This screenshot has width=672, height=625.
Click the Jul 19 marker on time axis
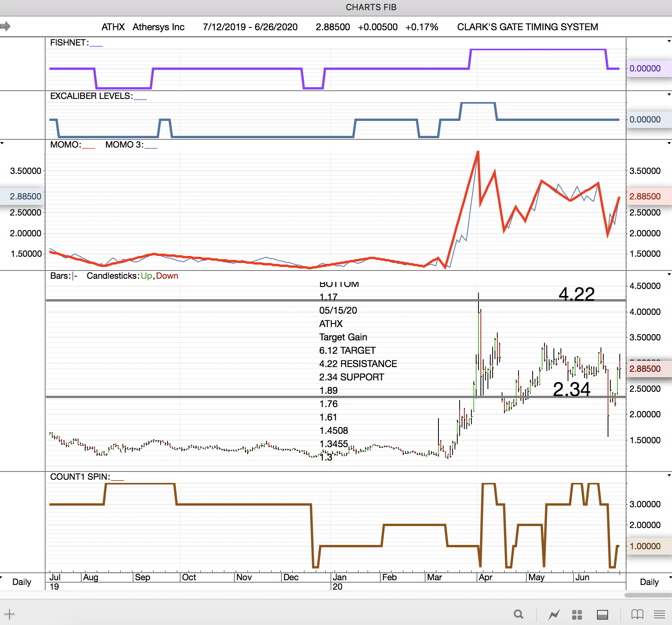point(55,581)
